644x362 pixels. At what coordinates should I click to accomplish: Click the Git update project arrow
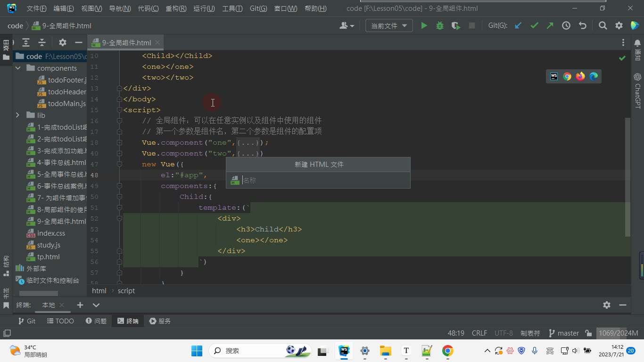[x=518, y=26]
